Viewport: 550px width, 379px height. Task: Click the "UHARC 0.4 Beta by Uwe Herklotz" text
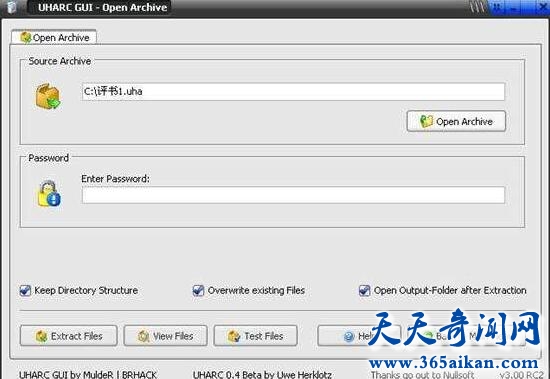pos(262,374)
